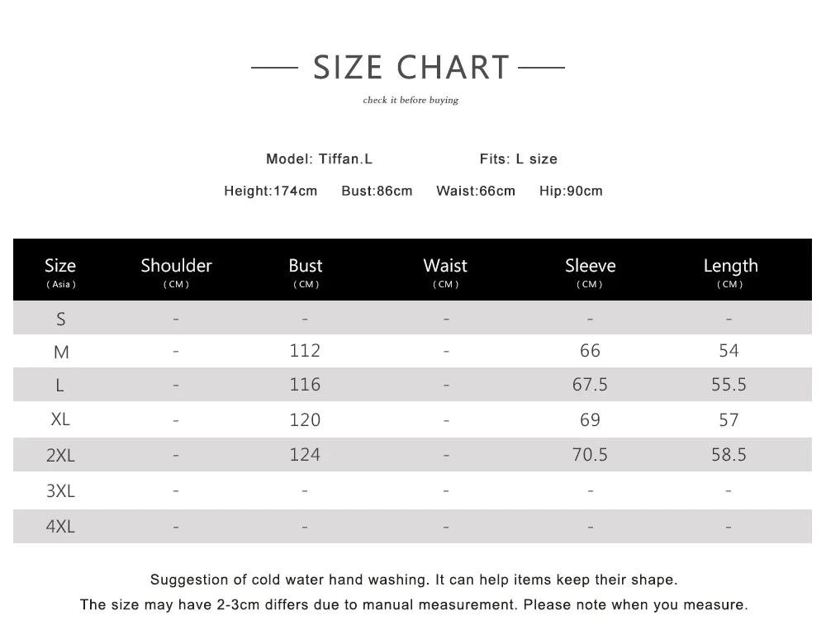Click the Sleeve column header
The height and width of the screenshot is (644, 826).
point(590,271)
